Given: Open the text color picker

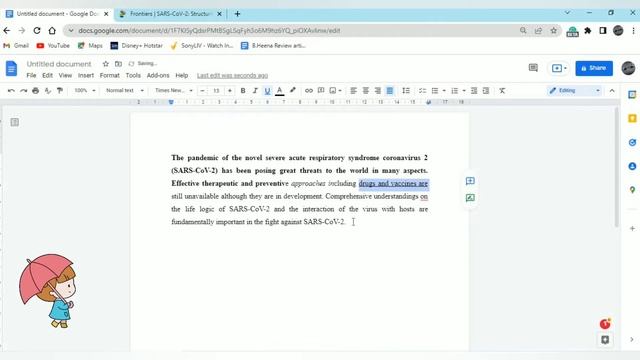Looking at the screenshot, I should pos(280,91).
